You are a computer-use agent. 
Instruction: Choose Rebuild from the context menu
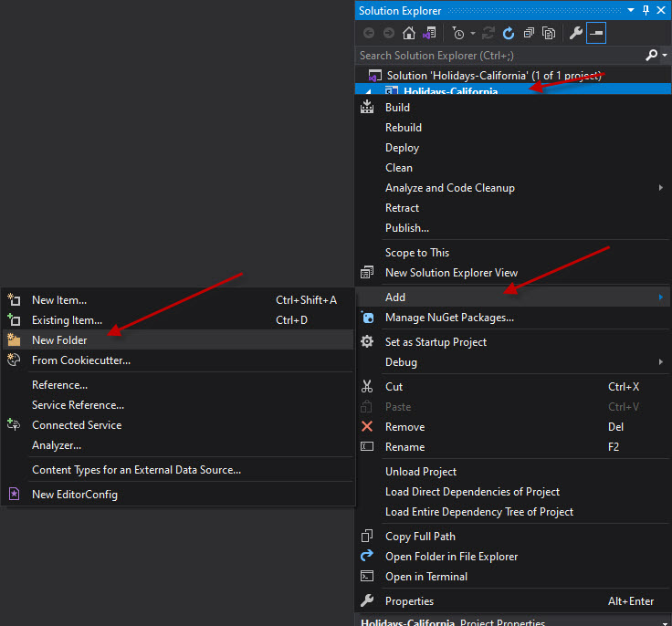513,128
